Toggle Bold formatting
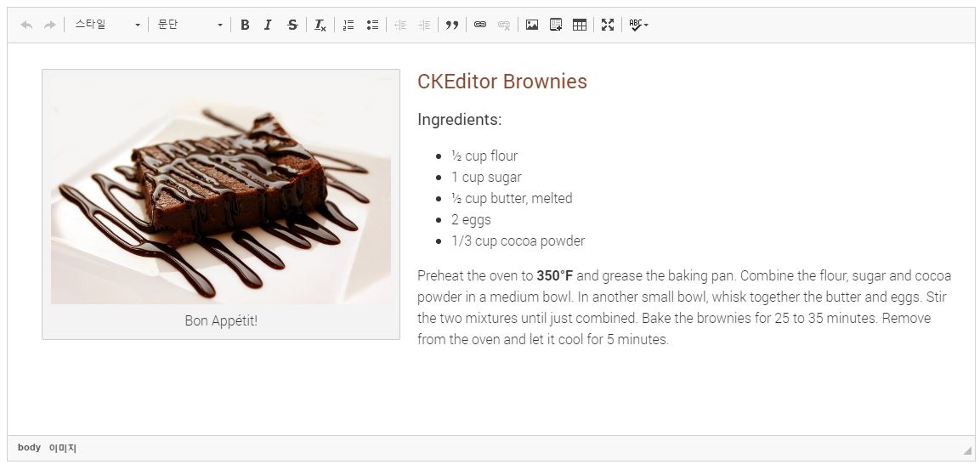 point(245,25)
